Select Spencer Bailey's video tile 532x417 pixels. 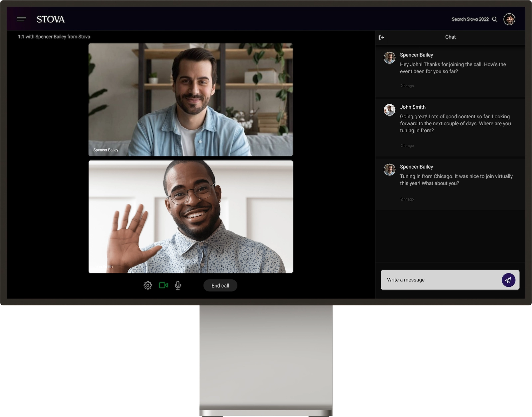(x=191, y=99)
